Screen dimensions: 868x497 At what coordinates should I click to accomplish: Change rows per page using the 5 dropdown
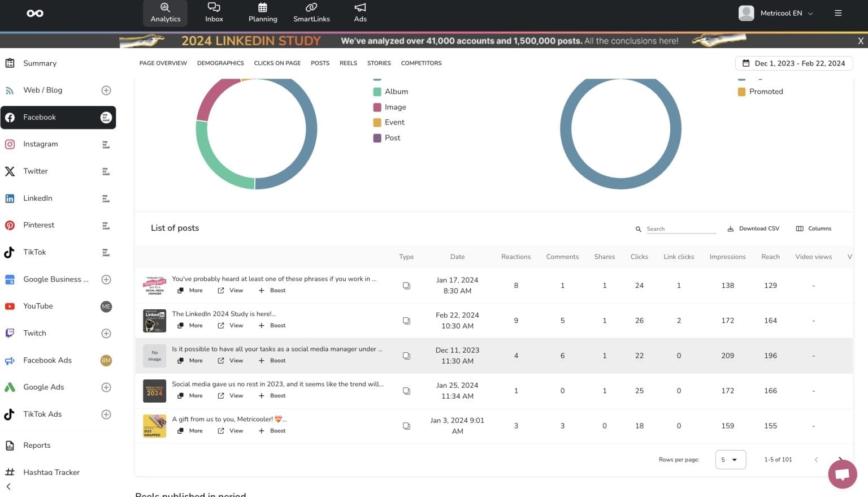[x=730, y=460]
